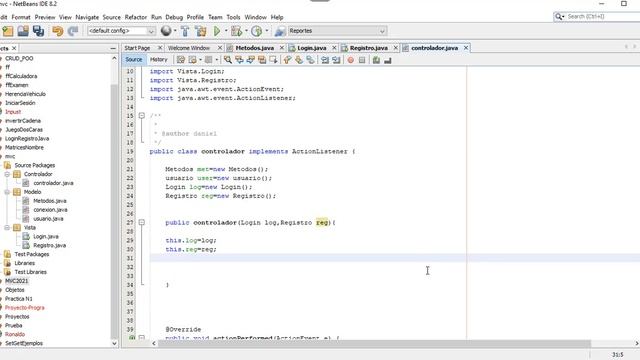This screenshot has height=360, width=640.
Task: Stop macro recording with square icon
Action: click(x=362, y=60)
